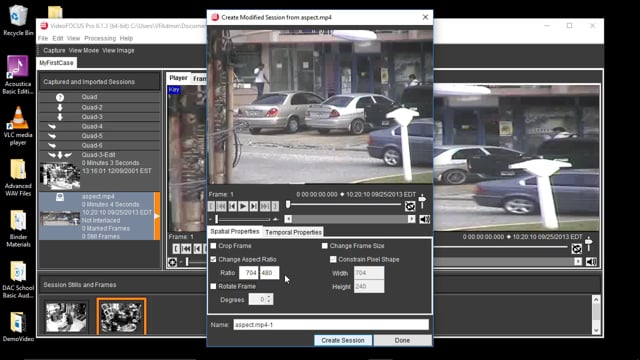Click View Image in the toolbar
The image size is (640, 360).
[118, 50]
